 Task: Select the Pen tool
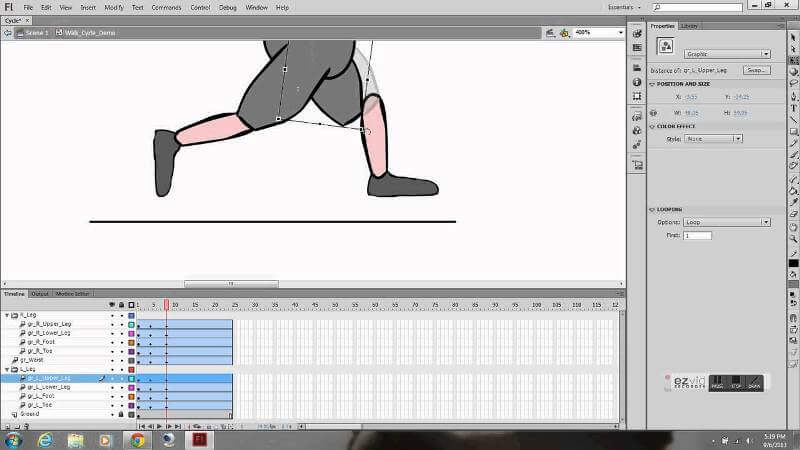coord(794,95)
